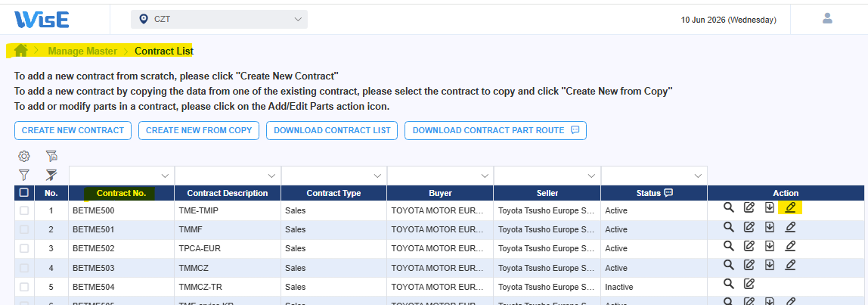Screen dimensions: 868x305
Task: Open the table settings gear icon
Action: pos(23,156)
